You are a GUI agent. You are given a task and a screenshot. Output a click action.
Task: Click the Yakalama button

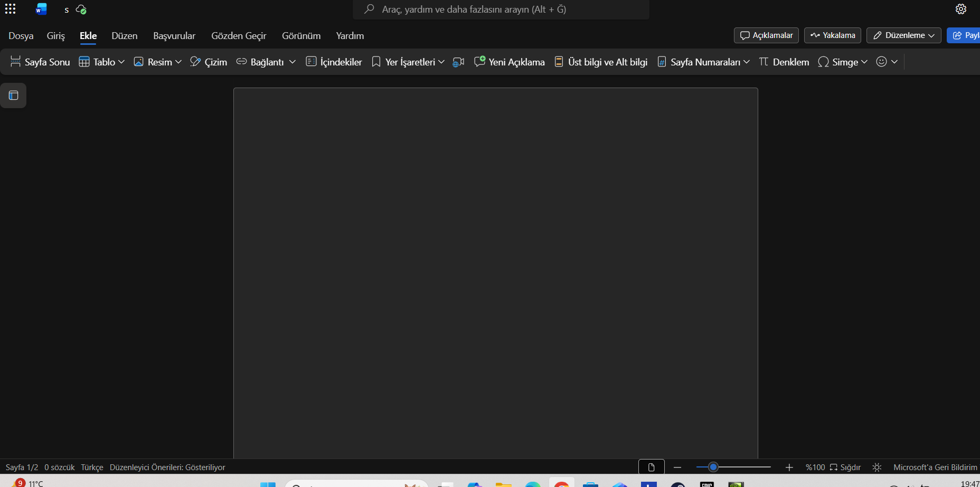pos(833,35)
